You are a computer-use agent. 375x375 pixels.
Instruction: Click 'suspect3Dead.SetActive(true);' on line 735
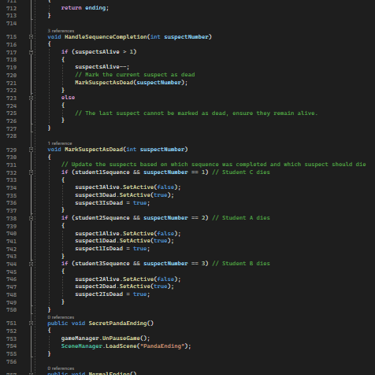[x=124, y=195]
